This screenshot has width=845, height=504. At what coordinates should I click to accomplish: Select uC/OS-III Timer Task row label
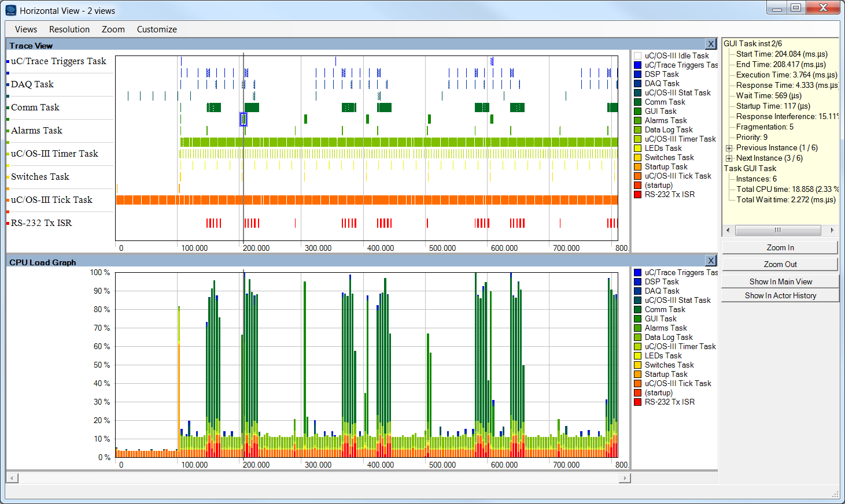point(54,154)
